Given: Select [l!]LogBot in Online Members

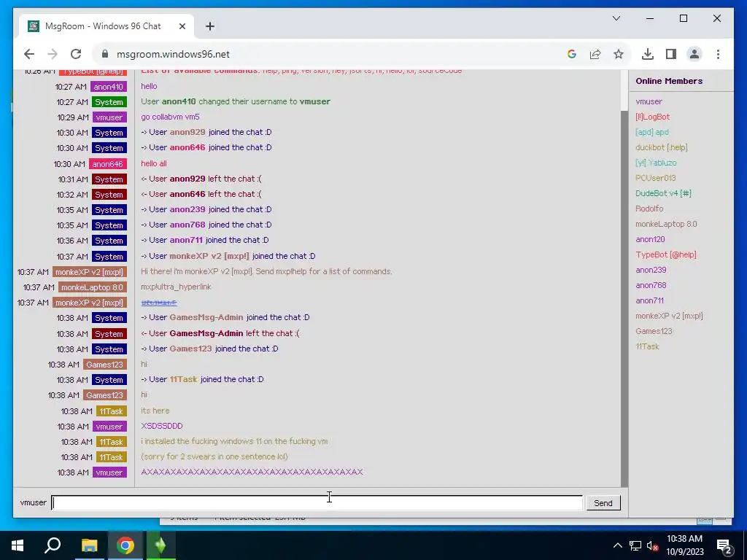Looking at the screenshot, I should click(x=653, y=117).
